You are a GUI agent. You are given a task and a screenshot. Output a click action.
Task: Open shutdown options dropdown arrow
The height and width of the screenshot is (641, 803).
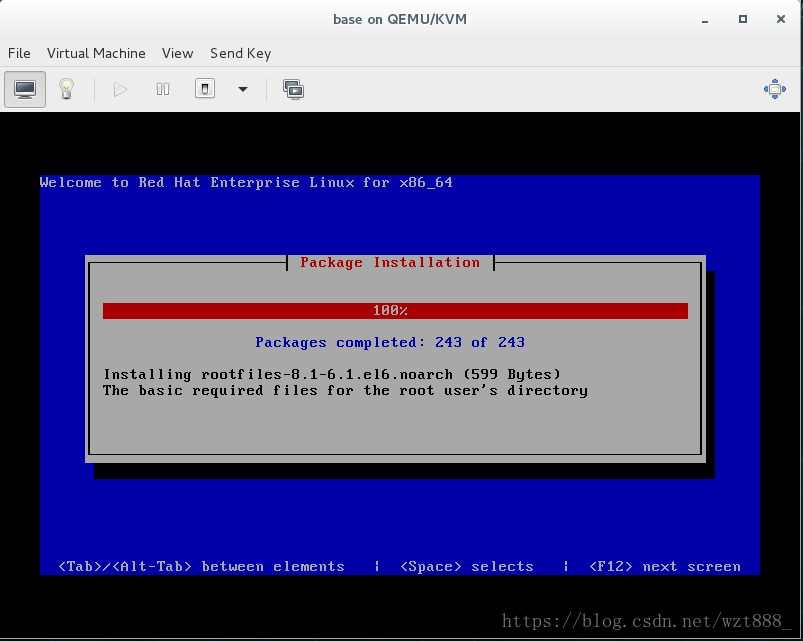243,90
